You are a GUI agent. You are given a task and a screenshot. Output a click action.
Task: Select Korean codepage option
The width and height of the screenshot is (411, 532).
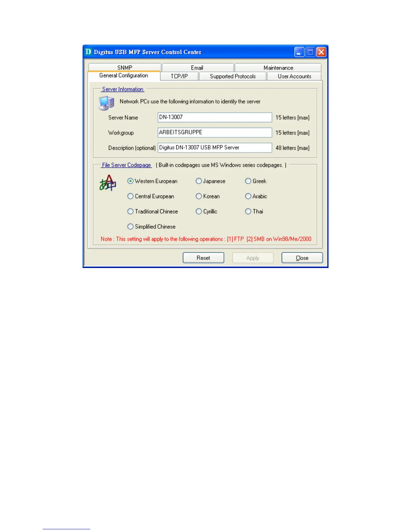(208, 196)
